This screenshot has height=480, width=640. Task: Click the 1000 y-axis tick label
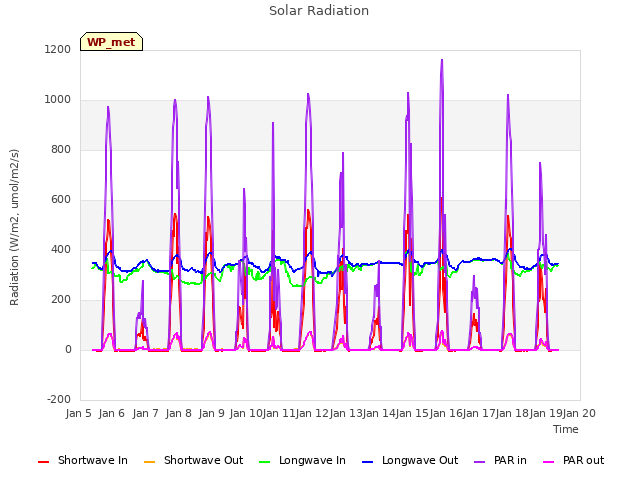(x=58, y=100)
